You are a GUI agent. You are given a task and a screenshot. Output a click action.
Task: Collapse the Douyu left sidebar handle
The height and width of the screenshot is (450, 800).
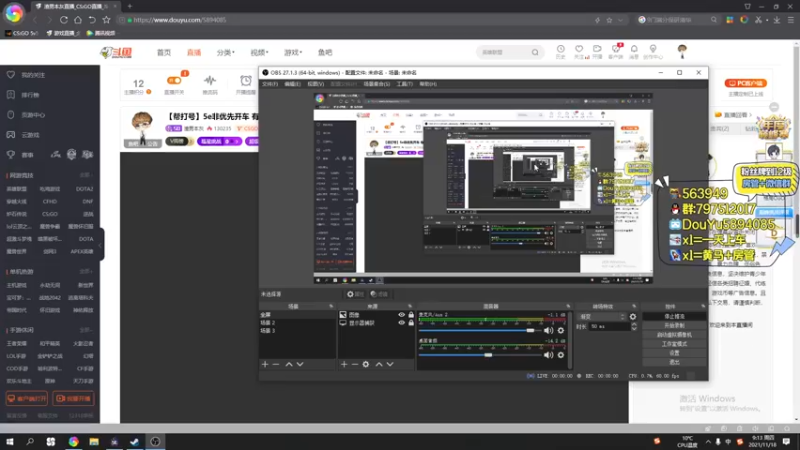tap(101, 244)
